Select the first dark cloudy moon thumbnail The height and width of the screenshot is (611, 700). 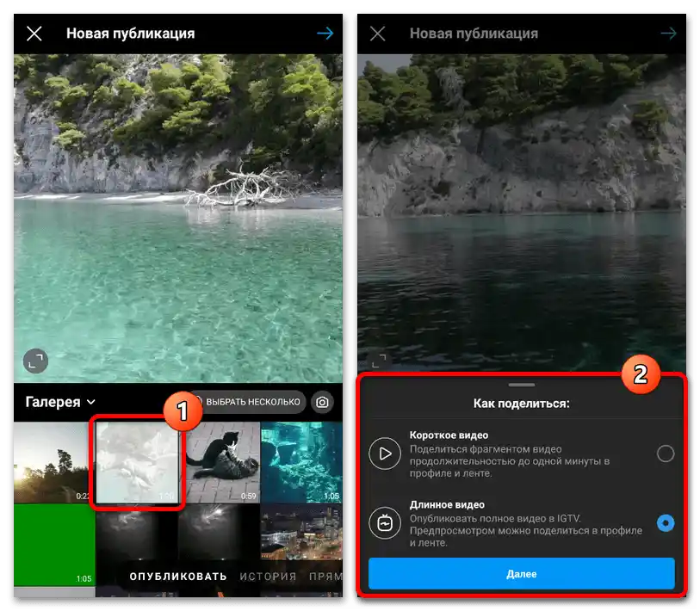coord(136,532)
